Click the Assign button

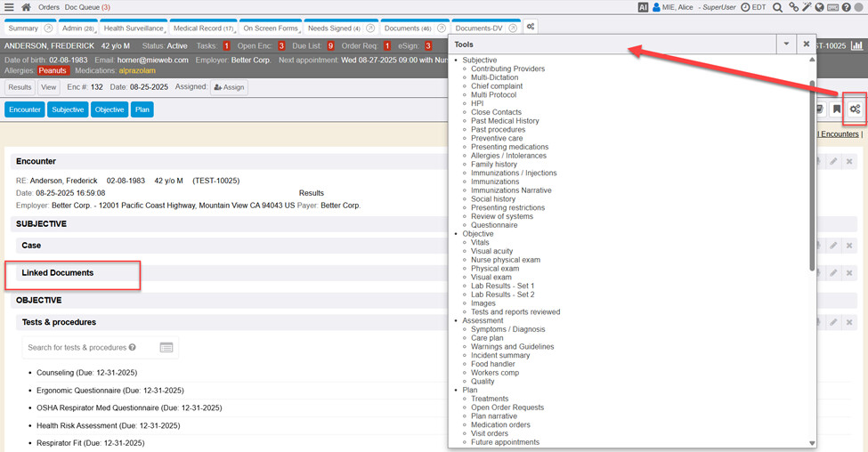pos(229,87)
